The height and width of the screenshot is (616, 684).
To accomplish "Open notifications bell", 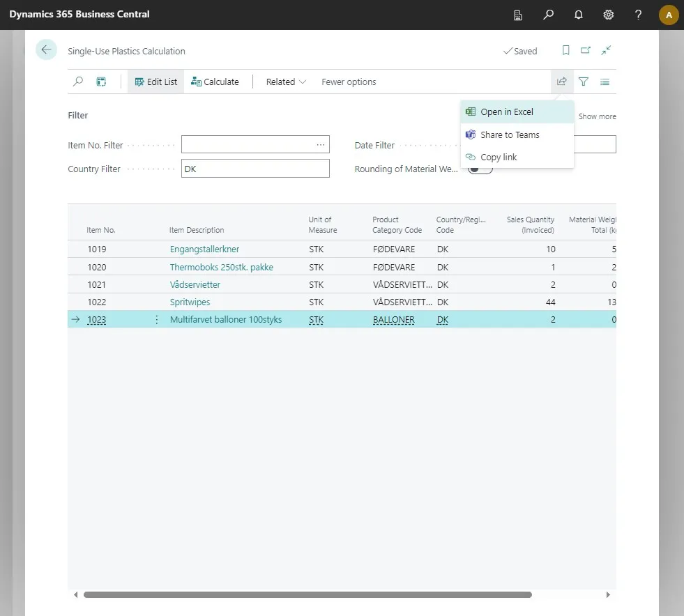I will [x=579, y=15].
